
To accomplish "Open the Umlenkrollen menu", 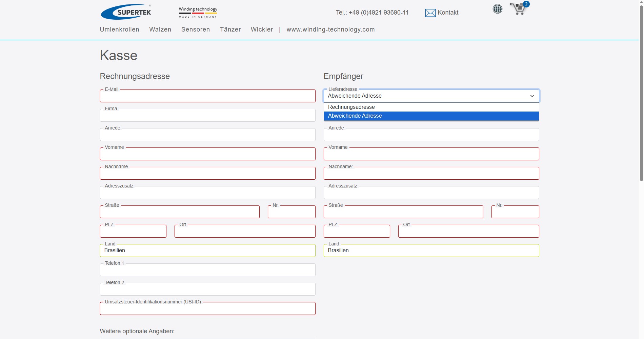I will click(119, 29).
